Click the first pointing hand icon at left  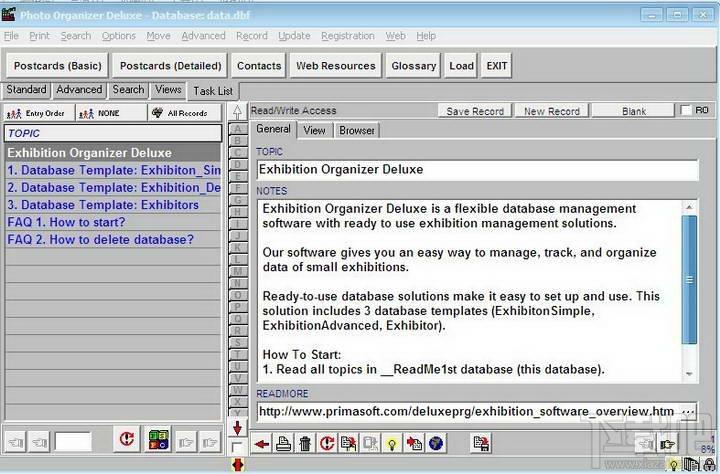tap(15, 443)
